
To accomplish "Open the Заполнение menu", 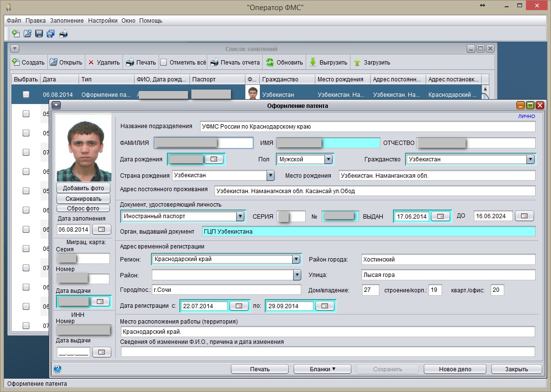I will coord(67,21).
